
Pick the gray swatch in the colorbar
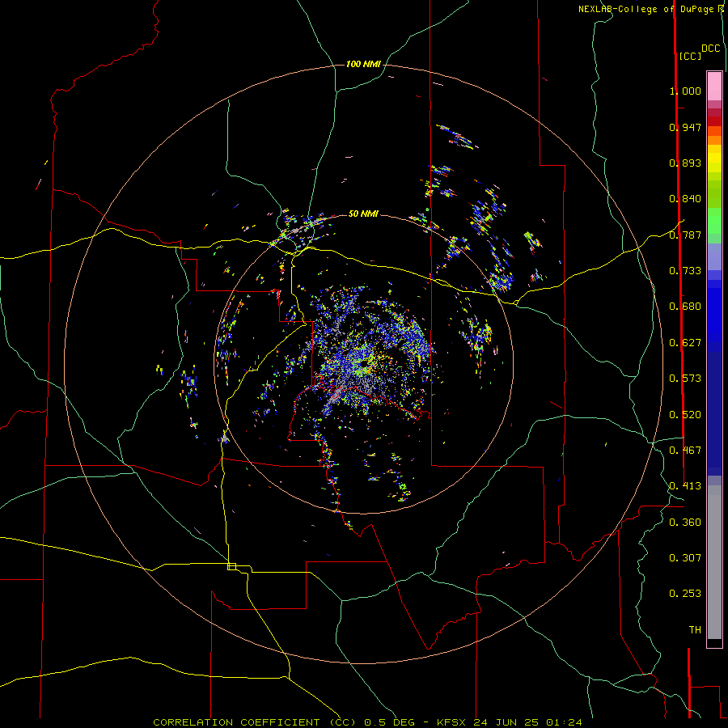714,562
